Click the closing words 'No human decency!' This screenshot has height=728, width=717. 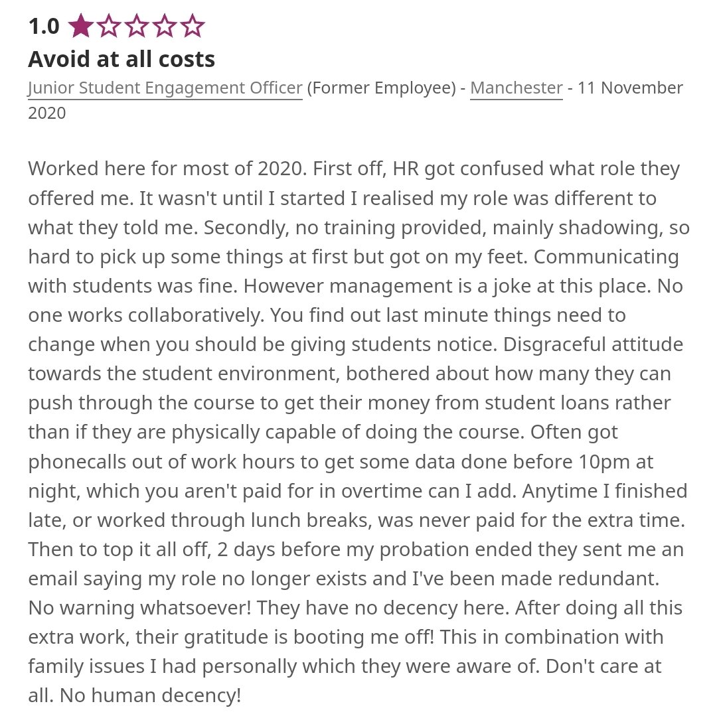click(151, 695)
